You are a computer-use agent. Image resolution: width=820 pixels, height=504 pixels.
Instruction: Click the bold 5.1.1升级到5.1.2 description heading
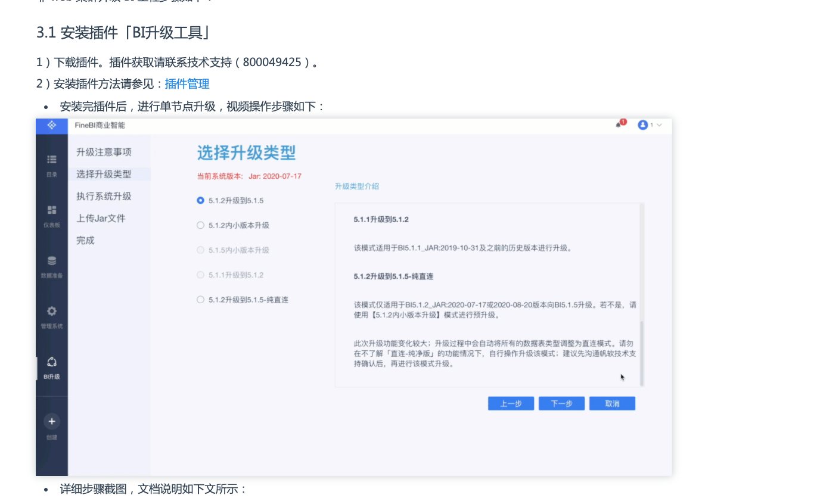coord(381,219)
